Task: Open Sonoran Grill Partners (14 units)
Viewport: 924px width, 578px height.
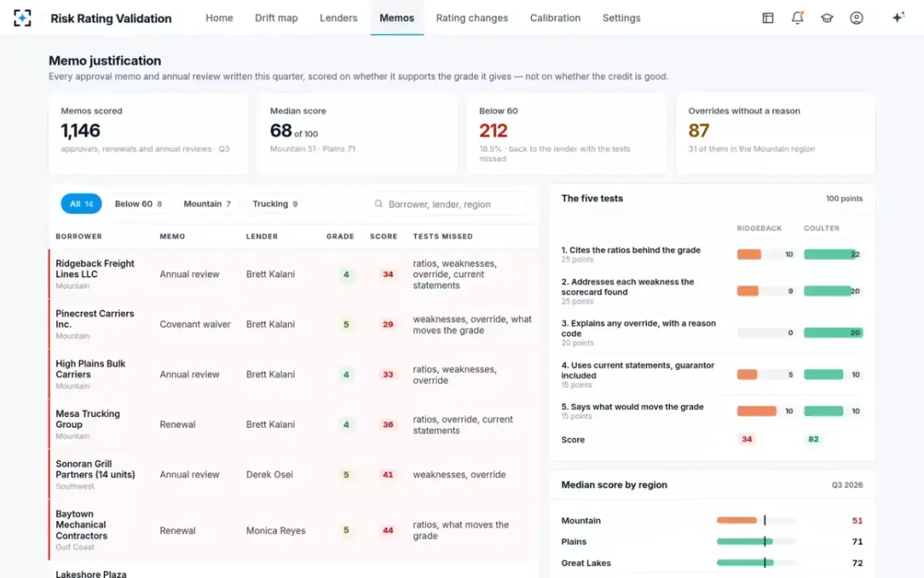Action: coord(294,475)
